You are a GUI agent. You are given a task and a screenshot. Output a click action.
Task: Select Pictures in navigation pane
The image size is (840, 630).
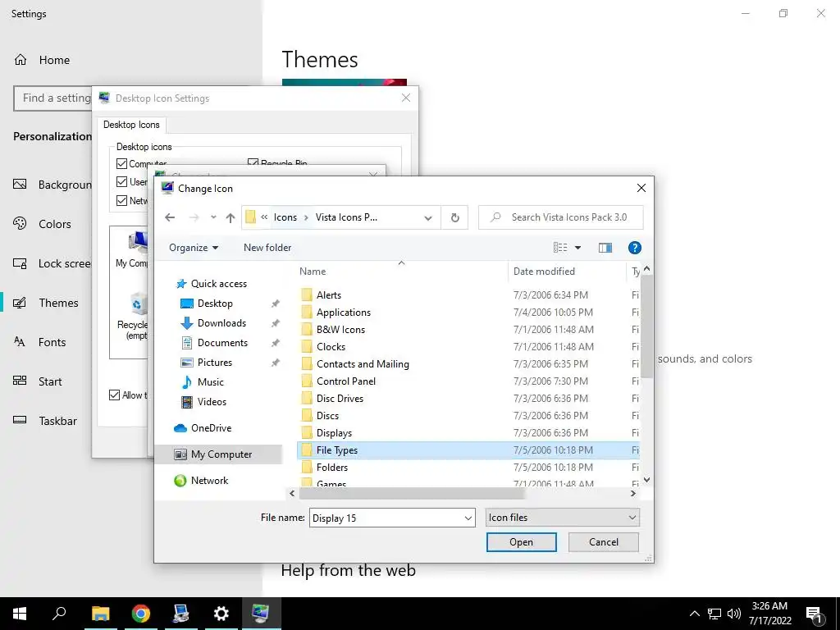coord(215,363)
